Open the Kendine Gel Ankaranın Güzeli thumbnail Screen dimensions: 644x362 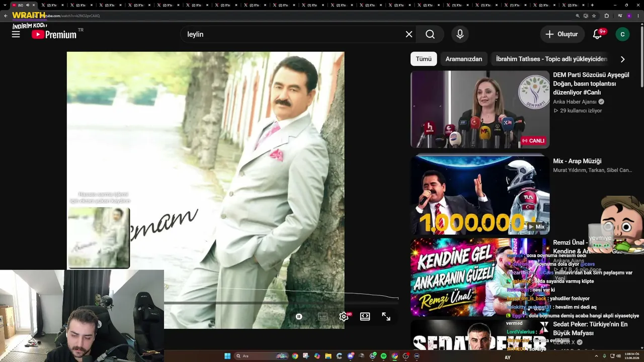(x=480, y=277)
